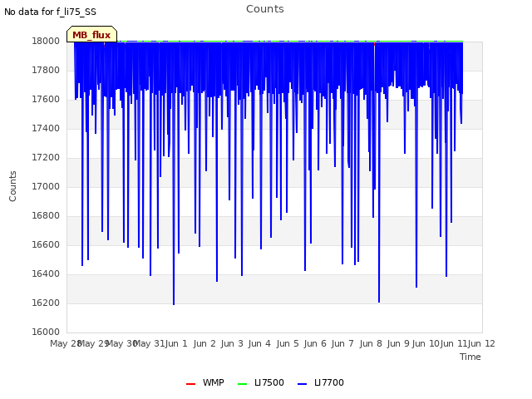Click the 'Jun 1' x-axis date label
The image size is (532, 399).
[177, 343]
